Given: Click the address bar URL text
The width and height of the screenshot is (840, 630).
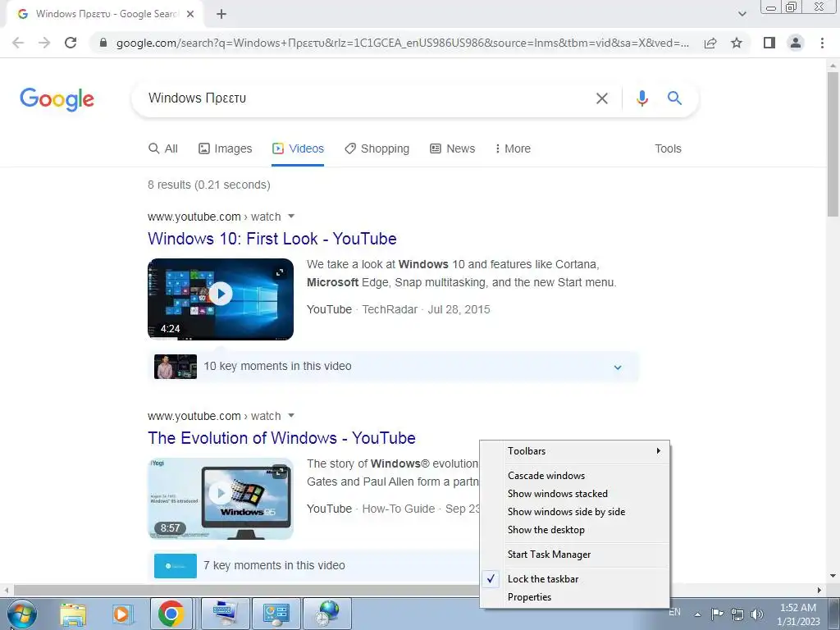Looking at the screenshot, I should click(403, 43).
